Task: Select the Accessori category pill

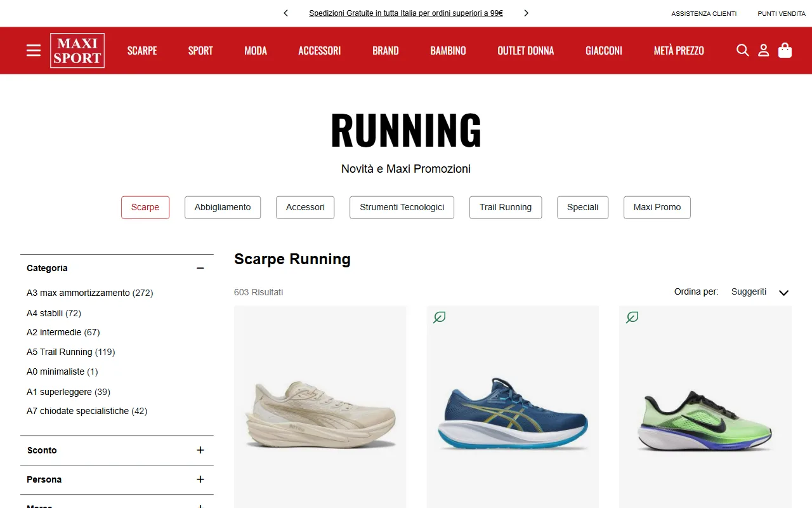Action: coord(305,208)
